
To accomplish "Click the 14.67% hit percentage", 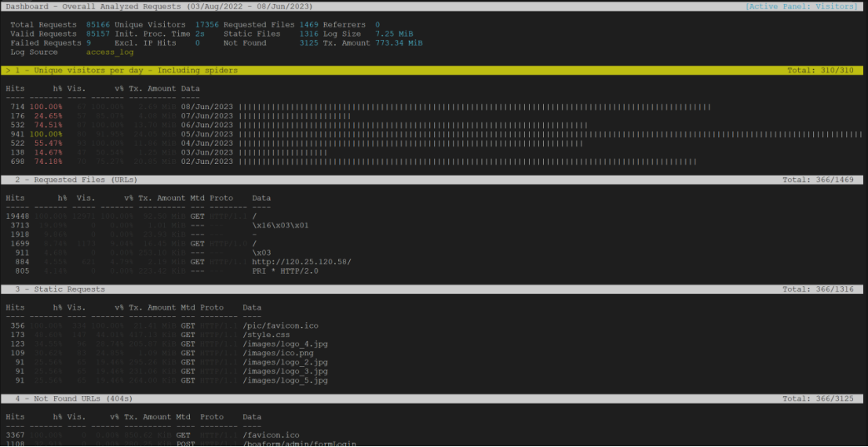I will point(48,152).
